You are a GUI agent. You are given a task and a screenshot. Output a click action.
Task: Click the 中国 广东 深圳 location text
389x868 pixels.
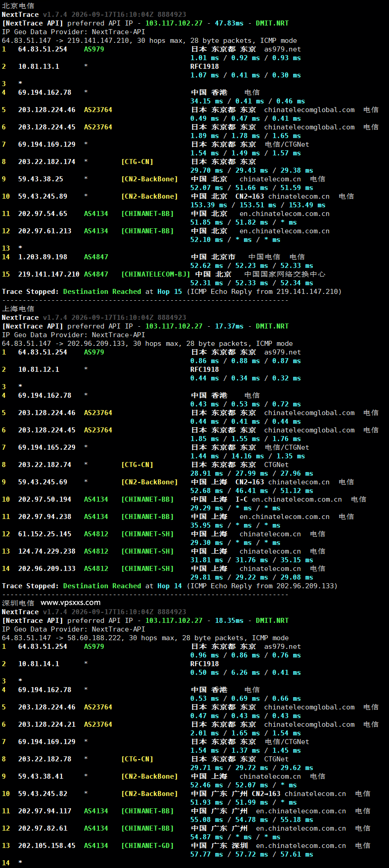[x=220, y=846]
